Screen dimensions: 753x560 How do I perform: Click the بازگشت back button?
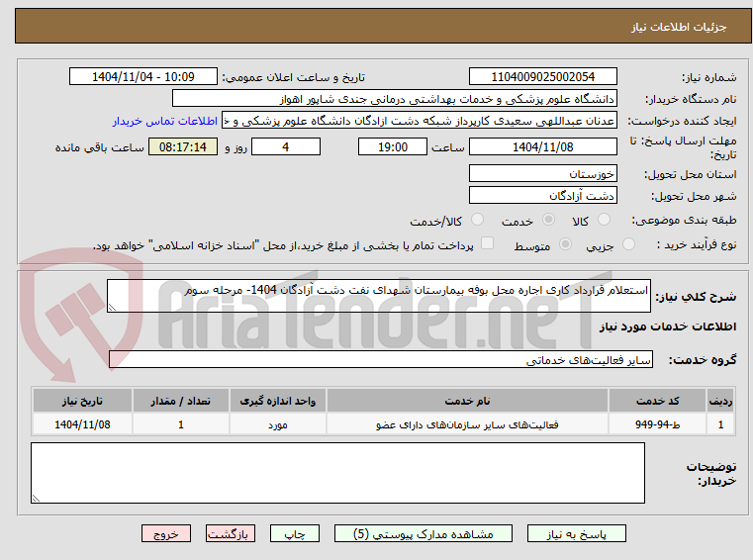[x=230, y=533]
